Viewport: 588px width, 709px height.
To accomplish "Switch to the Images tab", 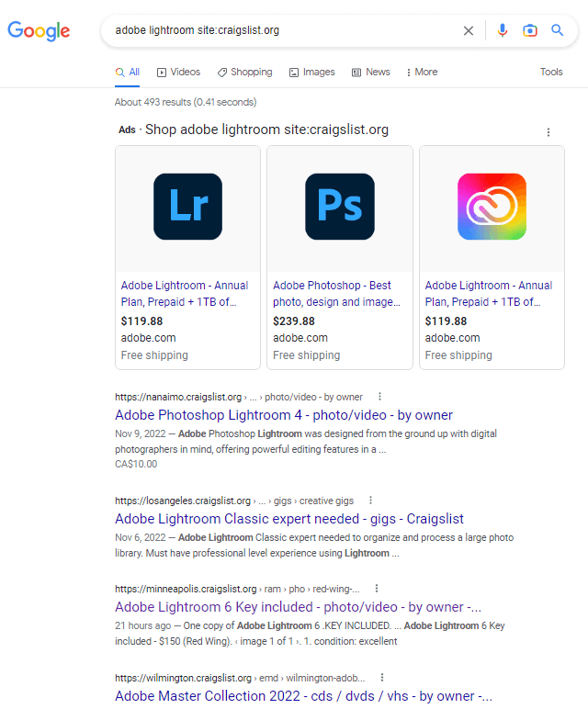I will [312, 73].
